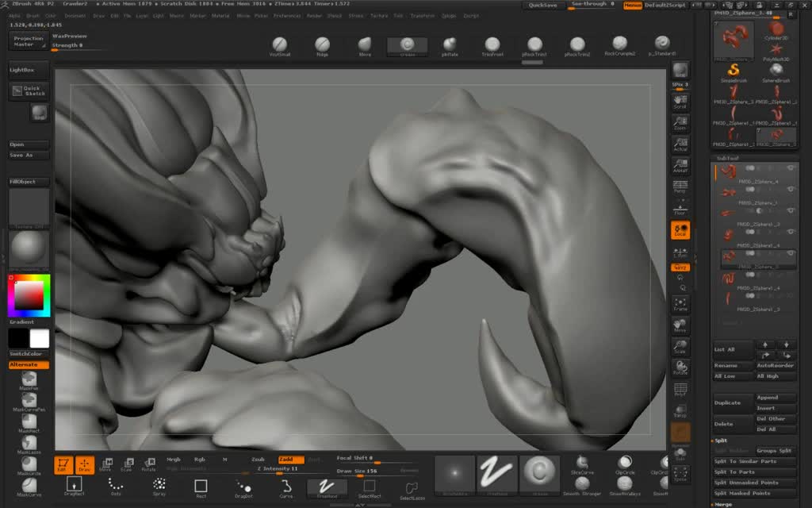Toggle Draw mode button
The image size is (812, 508).
[84, 464]
